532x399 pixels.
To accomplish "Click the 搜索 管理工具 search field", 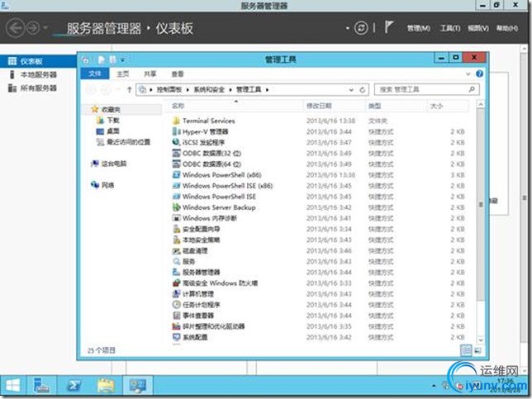I will coord(427,89).
